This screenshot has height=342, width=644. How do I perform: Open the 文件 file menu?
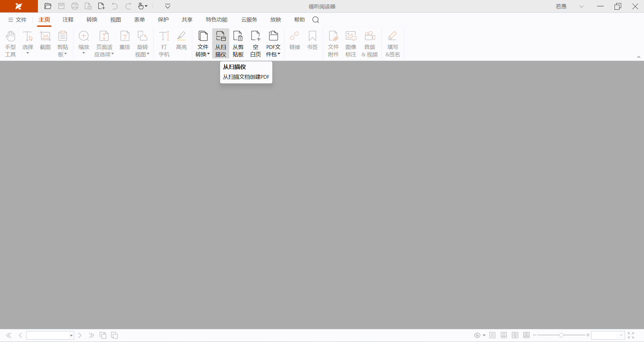click(x=17, y=20)
